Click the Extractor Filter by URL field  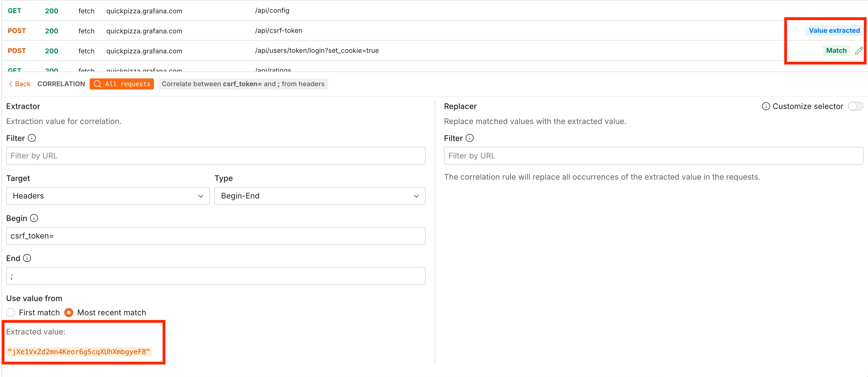(x=216, y=155)
